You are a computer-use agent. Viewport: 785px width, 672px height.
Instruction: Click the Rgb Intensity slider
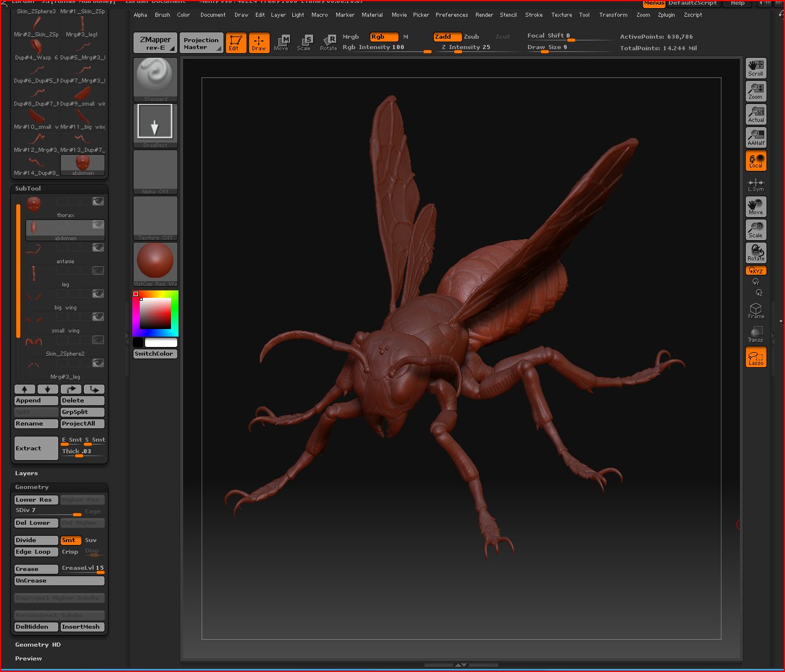click(386, 48)
